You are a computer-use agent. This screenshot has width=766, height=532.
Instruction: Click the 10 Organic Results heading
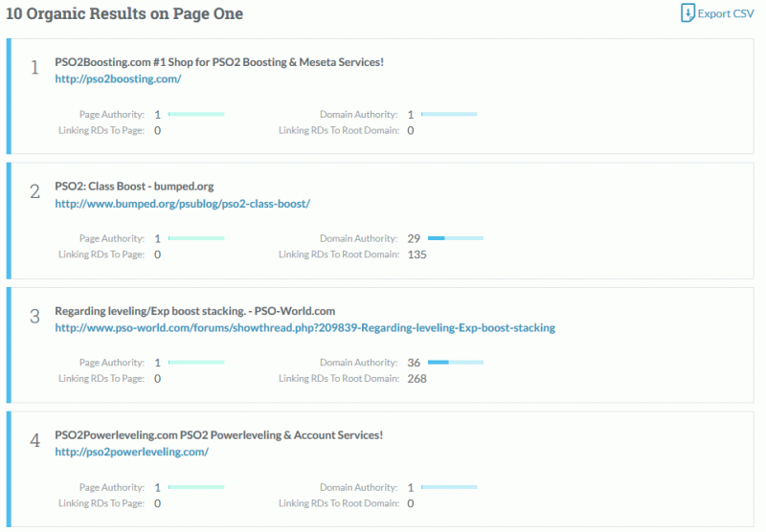click(x=124, y=13)
